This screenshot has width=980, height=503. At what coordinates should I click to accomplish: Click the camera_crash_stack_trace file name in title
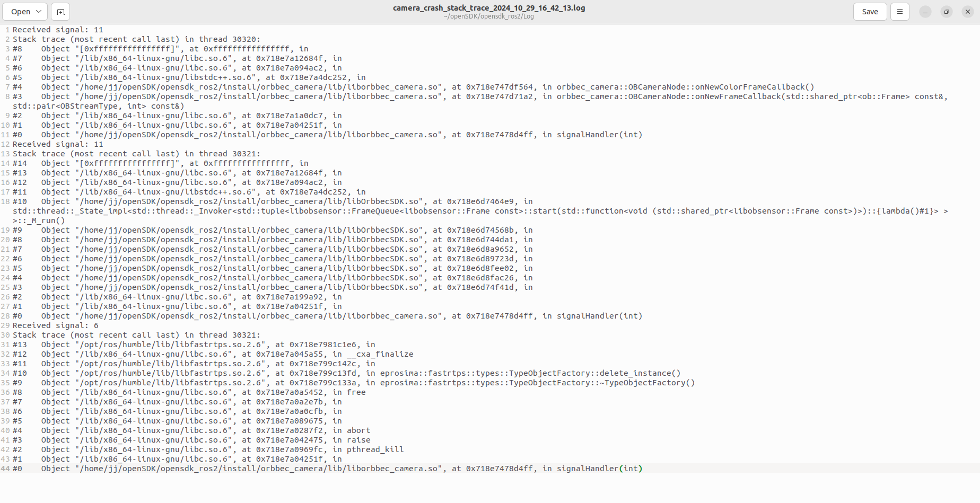488,8
